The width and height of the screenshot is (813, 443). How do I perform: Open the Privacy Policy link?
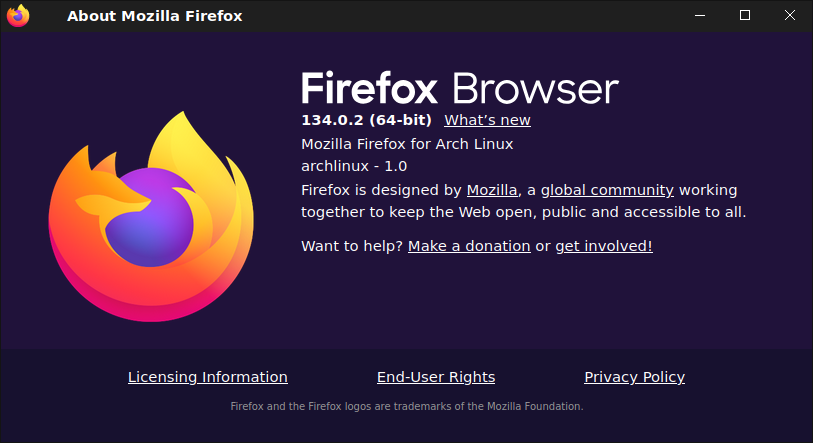tap(634, 377)
